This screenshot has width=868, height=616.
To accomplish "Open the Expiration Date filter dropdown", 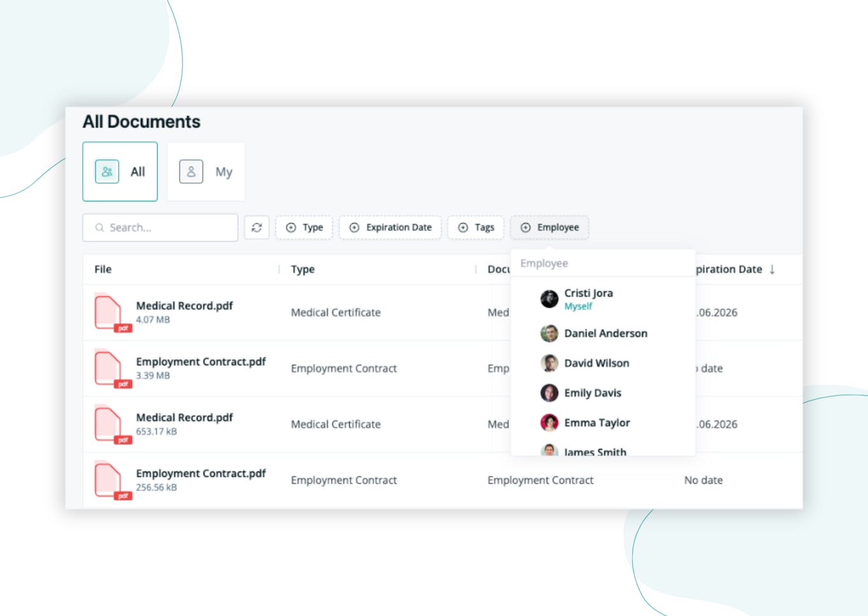I will click(x=390, y=227).
